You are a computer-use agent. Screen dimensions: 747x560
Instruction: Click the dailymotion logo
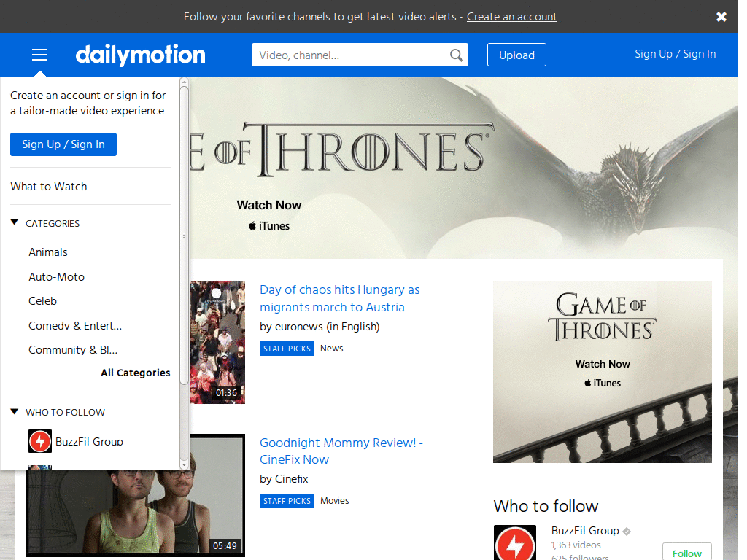pos(140,55)
